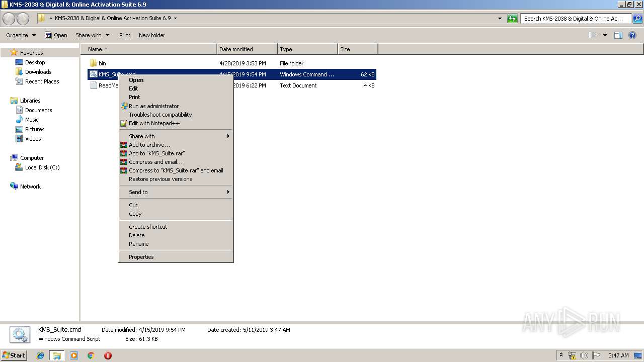The image size is (644, 362).
Task: Expand Share with submenu in context menu
Action: click(x=176, y=136)
